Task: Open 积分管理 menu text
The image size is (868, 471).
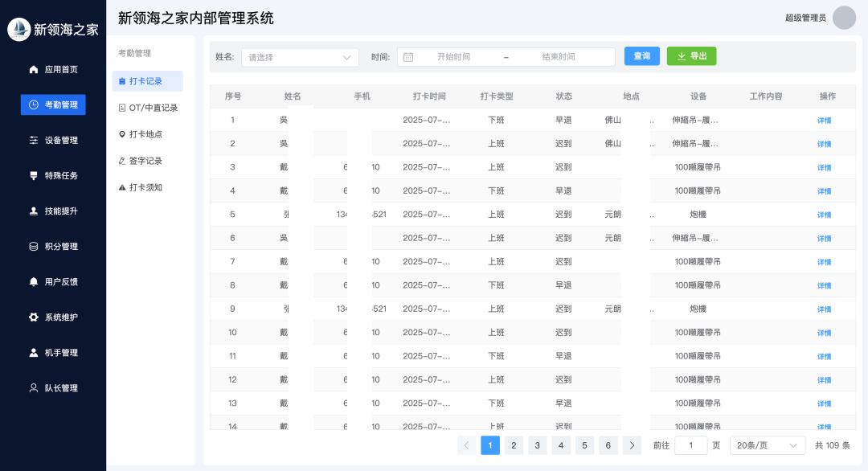Action: (61, 246)
